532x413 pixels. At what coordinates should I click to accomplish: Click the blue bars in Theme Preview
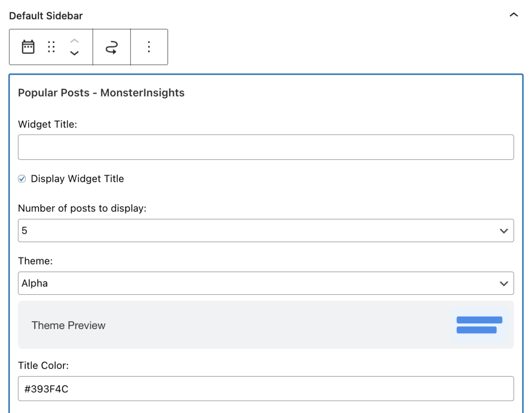pos(478,325)
